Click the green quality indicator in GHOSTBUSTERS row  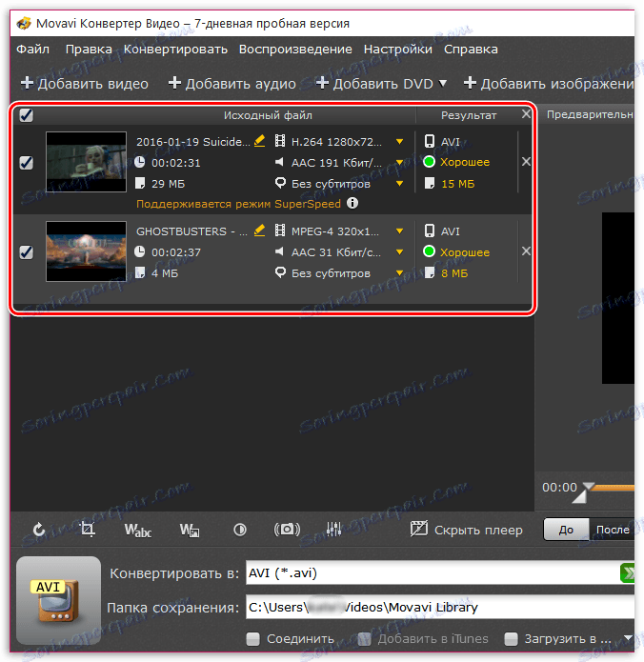coord(429,251)
